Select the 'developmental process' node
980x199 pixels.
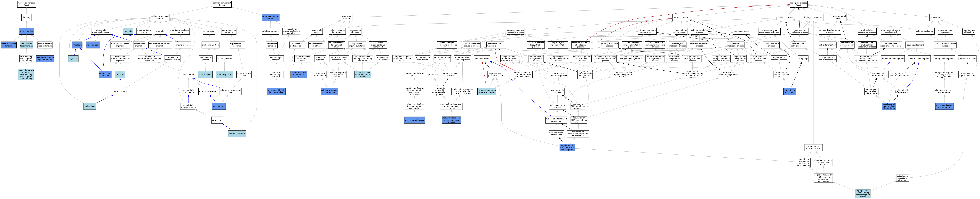click(839, 18)
